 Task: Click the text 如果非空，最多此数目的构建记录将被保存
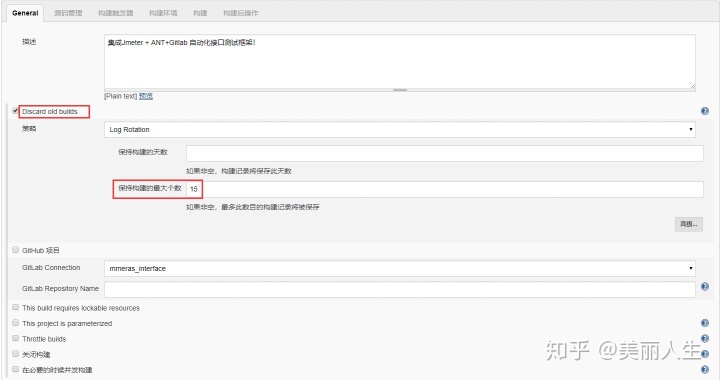click(x=253, y=207)
